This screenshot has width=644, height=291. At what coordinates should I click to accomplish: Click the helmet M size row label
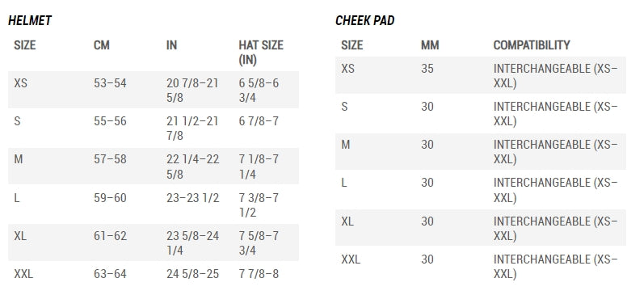pos(18,159)
